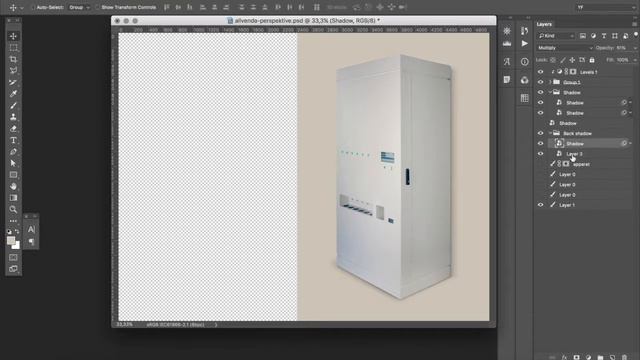The height and width of the screenshot is (360, 640).
Task: Open the tool preset picker arrow
Action: pos(22,7)
